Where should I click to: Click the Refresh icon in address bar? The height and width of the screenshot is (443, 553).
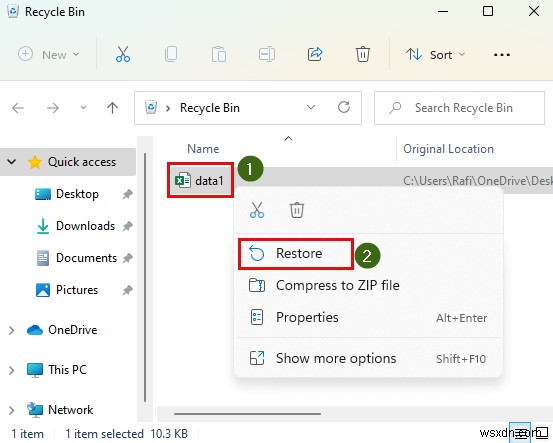(344, 107)
